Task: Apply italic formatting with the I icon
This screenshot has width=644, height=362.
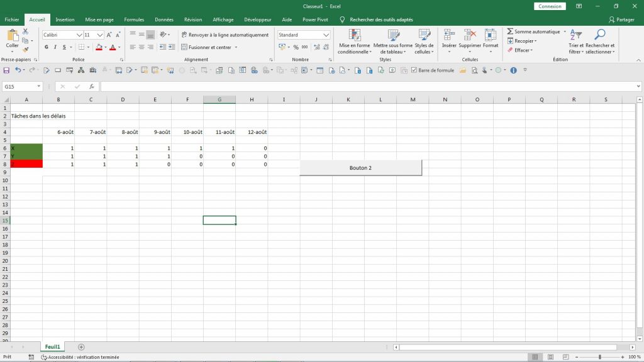Action: pos(55,47)
